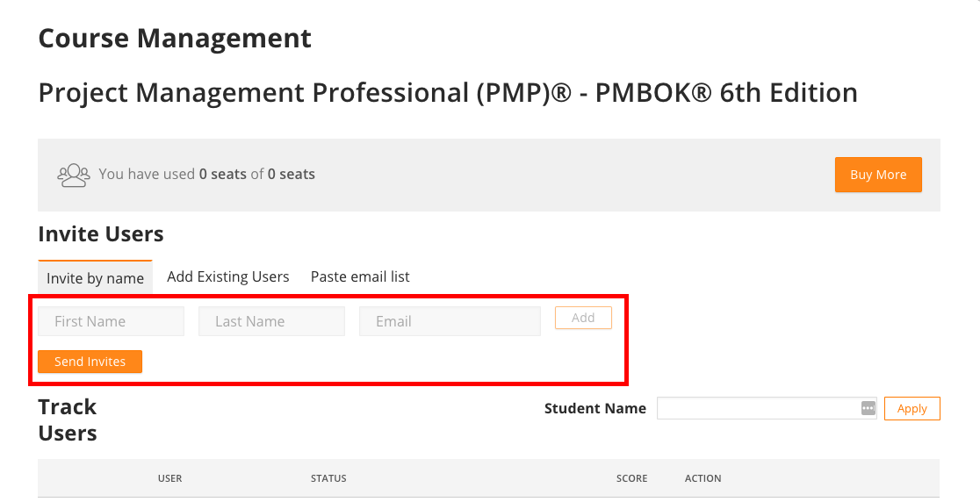Click the Buy More button
This screenshot has height=502, width=980.
878,175
